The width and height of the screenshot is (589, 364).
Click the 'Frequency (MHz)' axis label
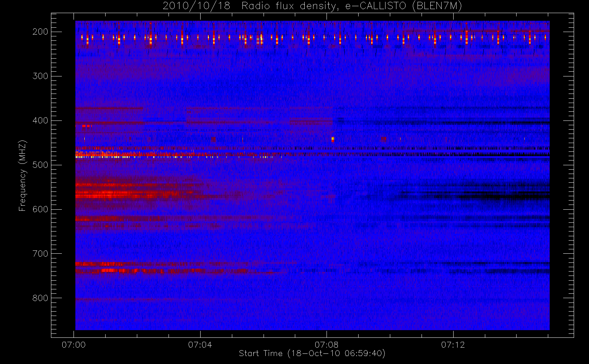pos(23,176)
